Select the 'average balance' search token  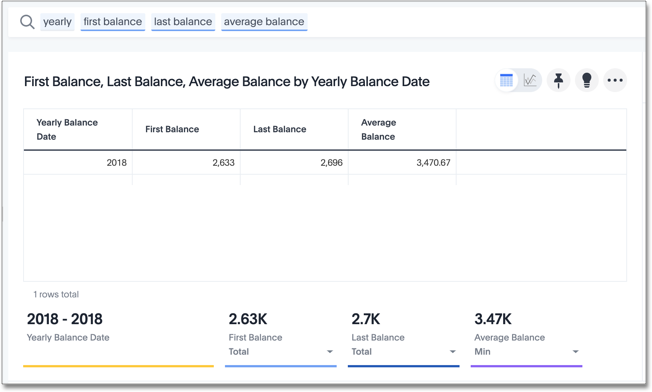tap(264, 22)
